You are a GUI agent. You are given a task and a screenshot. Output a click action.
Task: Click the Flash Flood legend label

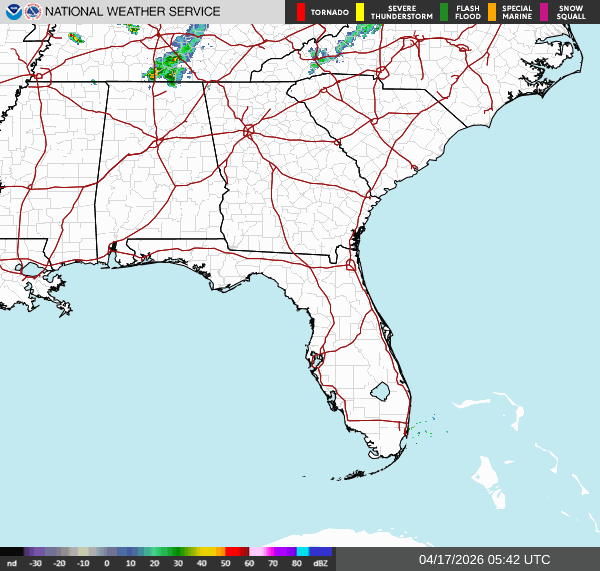(x=468, y=12)
